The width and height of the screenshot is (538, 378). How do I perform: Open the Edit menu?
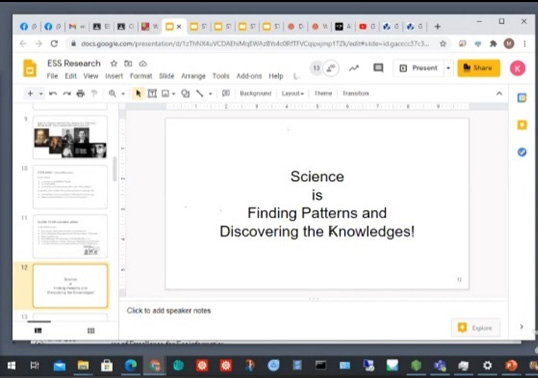coord(71,76)
